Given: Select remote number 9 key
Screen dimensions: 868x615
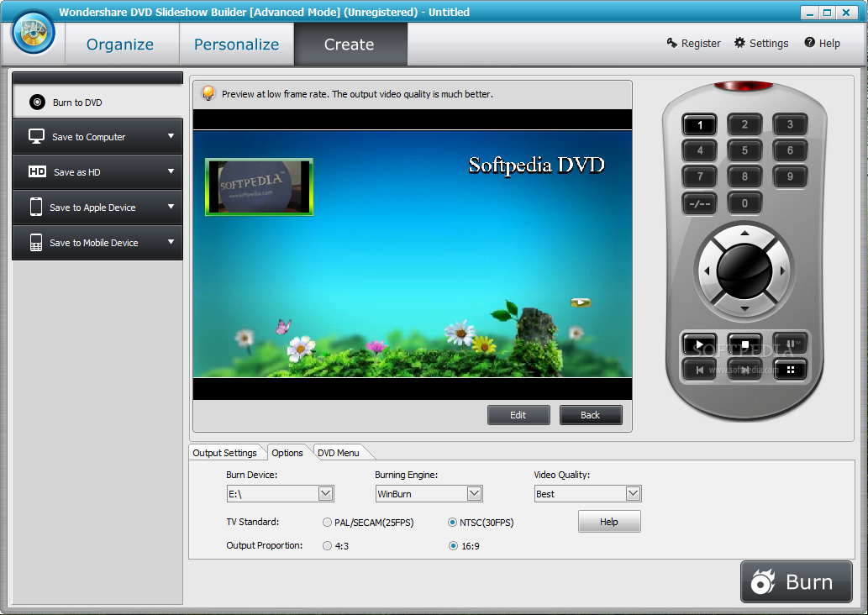Looking at the screenshot, I should 790,176.
